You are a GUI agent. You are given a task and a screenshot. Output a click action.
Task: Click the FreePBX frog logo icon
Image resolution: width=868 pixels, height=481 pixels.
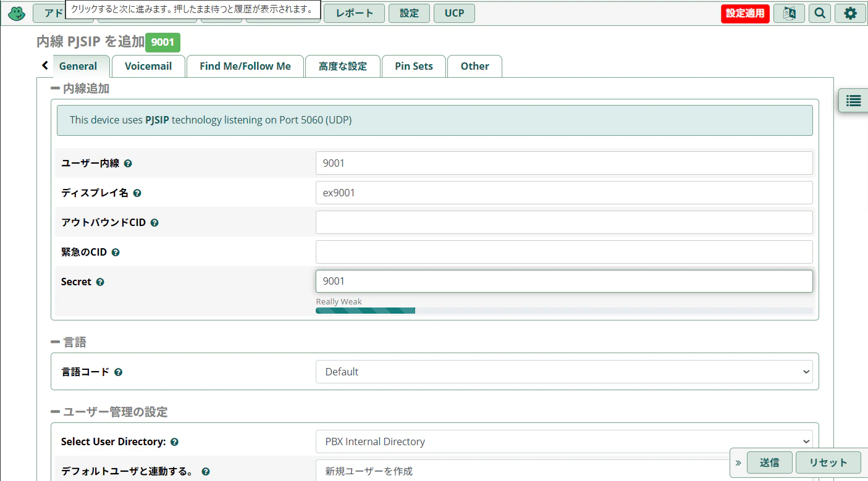point(17,13)
